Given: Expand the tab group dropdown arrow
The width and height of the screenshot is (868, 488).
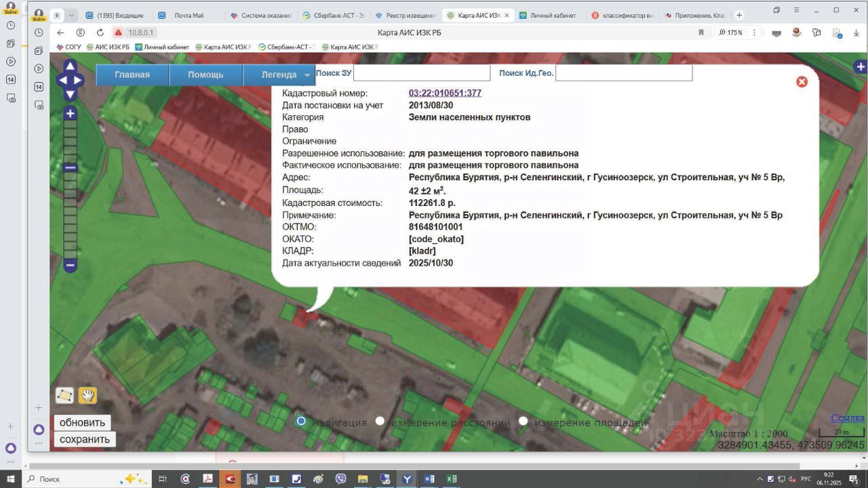Looking at the screenshot, I should point(71,15).
